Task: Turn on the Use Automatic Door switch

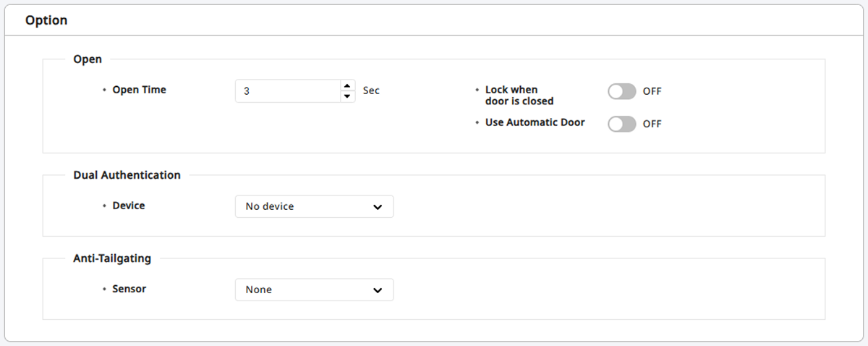Action: point(621,124)
